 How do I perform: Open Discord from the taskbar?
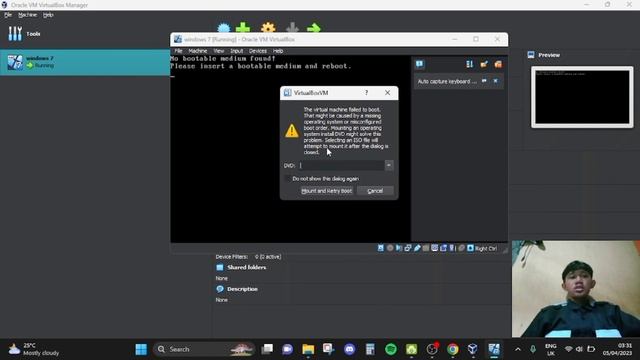coord(349,349)
